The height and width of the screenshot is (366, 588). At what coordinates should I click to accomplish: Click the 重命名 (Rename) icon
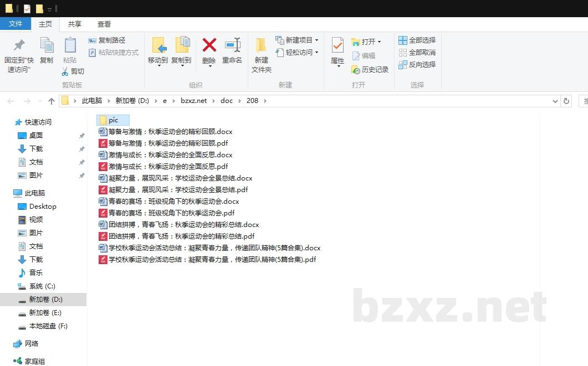232,49
